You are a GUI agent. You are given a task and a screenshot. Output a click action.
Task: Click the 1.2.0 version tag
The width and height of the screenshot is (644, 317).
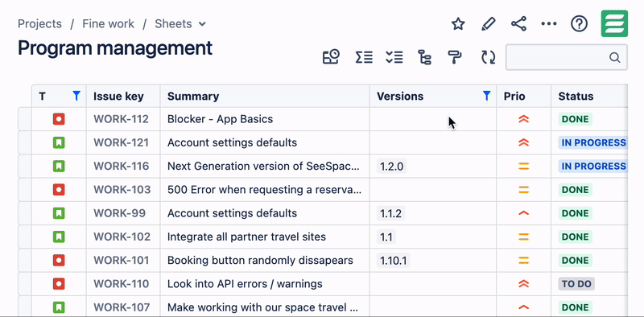[391, 167]
